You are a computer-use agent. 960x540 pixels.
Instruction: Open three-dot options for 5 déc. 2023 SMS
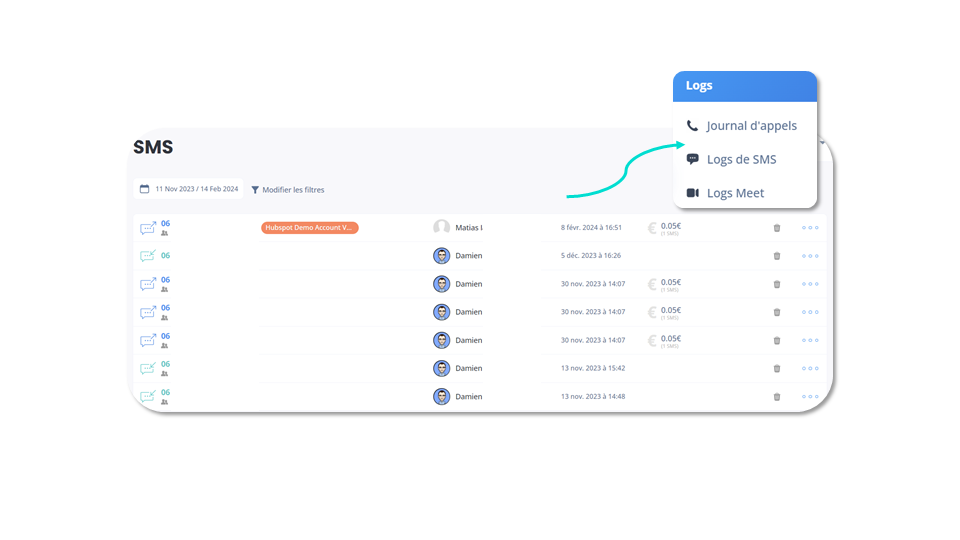click(810, 256)
